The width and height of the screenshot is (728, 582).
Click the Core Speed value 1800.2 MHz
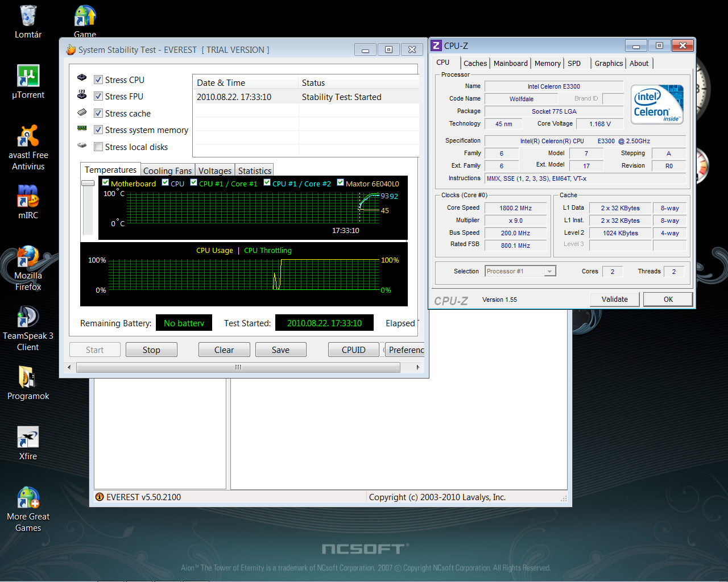[516, 208]
